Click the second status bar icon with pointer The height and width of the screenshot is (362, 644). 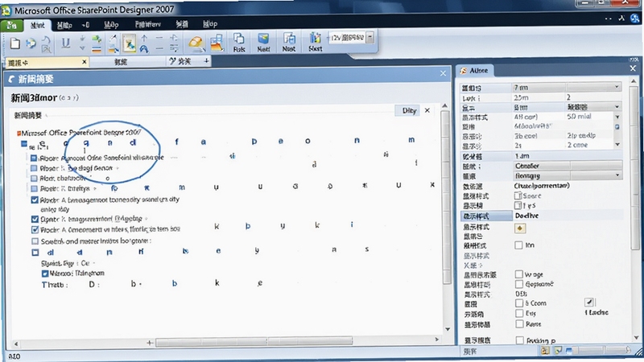(x=557, y=350)
